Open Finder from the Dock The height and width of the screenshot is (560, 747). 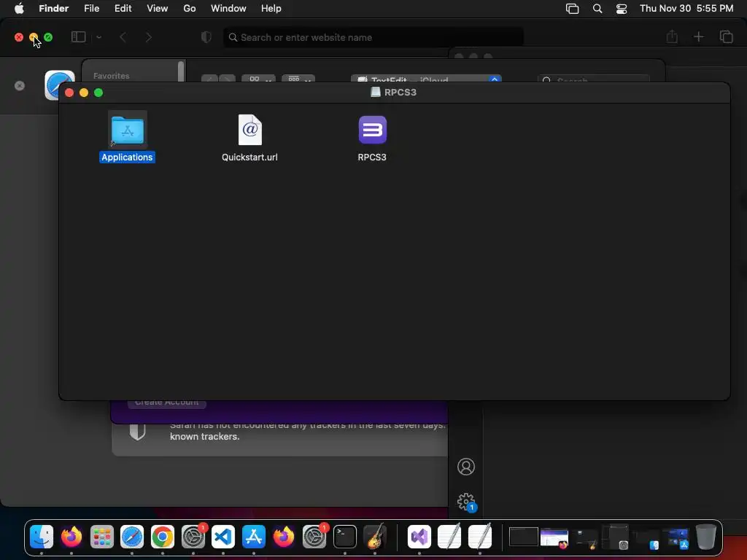[x=42, y=537]
